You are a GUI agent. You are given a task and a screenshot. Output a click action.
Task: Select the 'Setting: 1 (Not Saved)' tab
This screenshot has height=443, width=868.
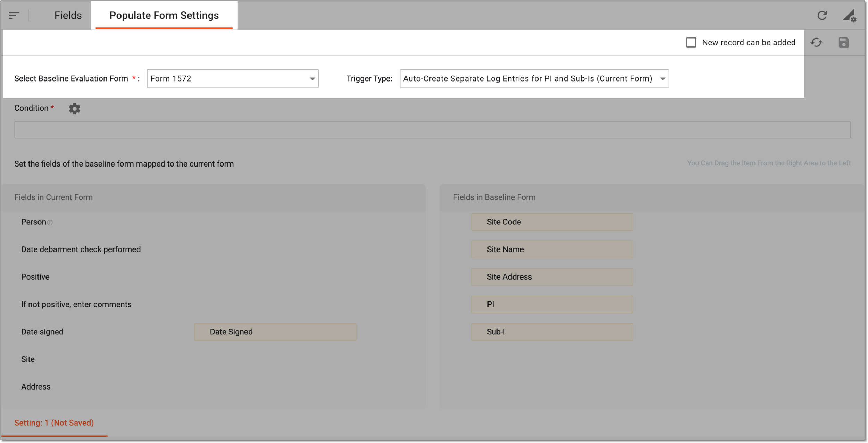54,423
